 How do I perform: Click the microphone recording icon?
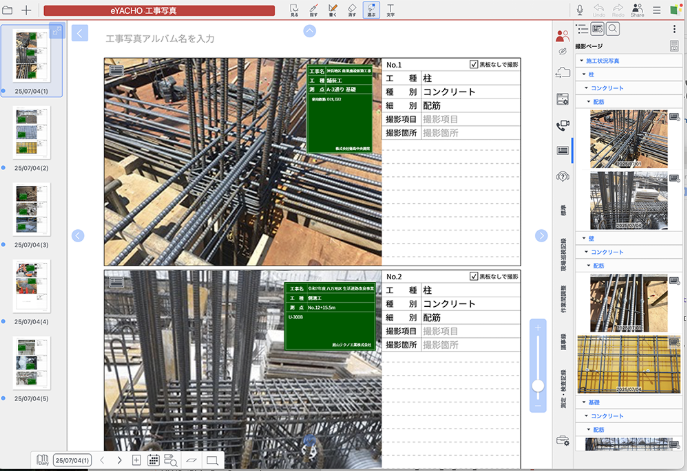[x=579, y=10]
